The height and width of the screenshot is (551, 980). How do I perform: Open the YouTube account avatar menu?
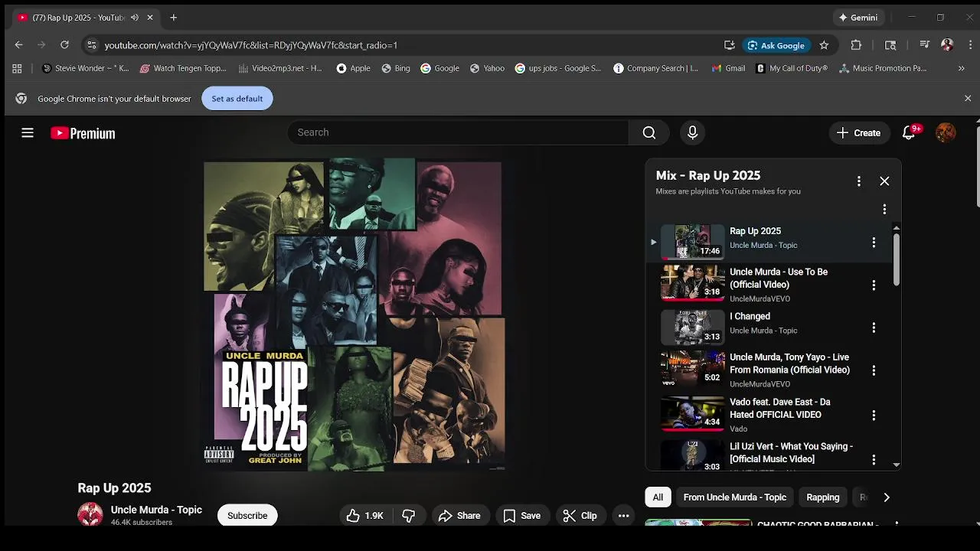(x=946, y=132)
